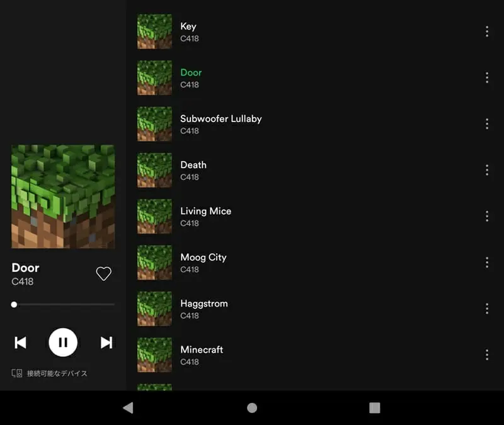Open three-dot menu for Death track

486,170
